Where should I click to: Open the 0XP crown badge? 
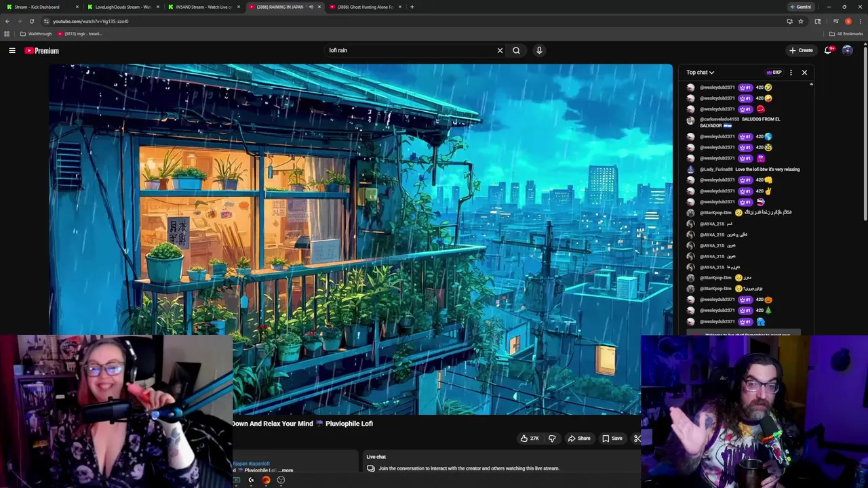coord(774,73)
